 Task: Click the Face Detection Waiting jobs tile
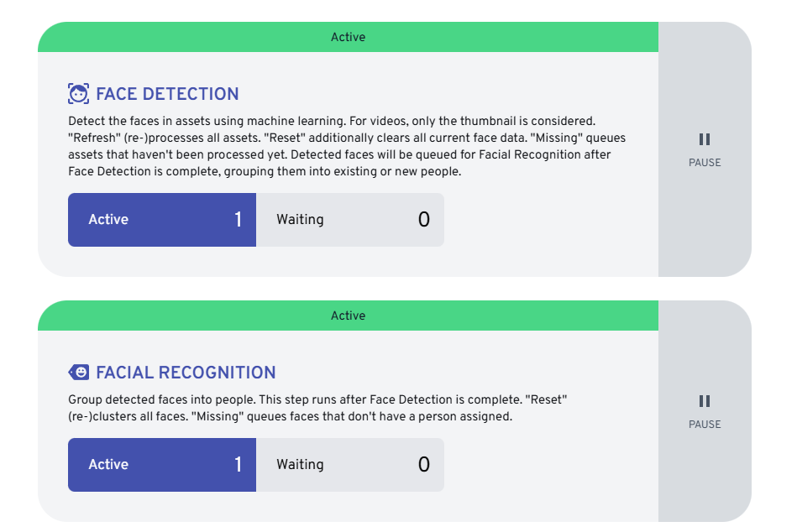pyautogui.click(x=349, y=220)
